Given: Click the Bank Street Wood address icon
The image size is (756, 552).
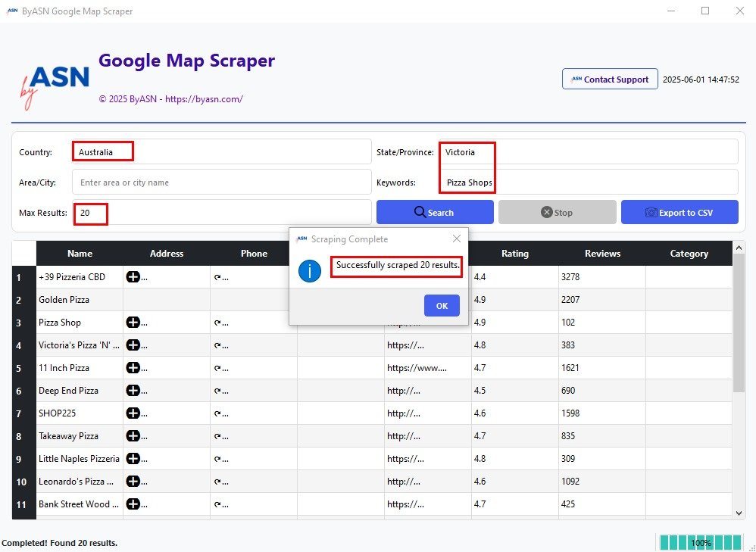Looking at the screenshot, I should (x=133, y=504).
